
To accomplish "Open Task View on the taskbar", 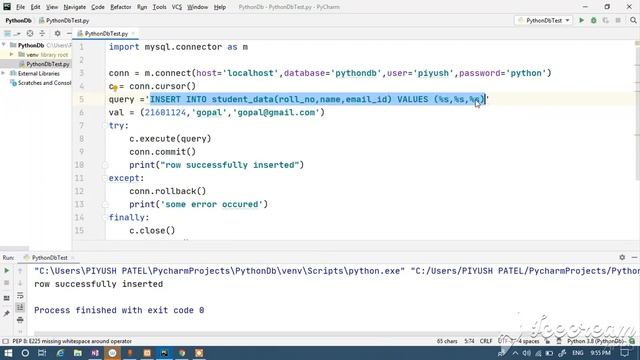I will [42, 353].
